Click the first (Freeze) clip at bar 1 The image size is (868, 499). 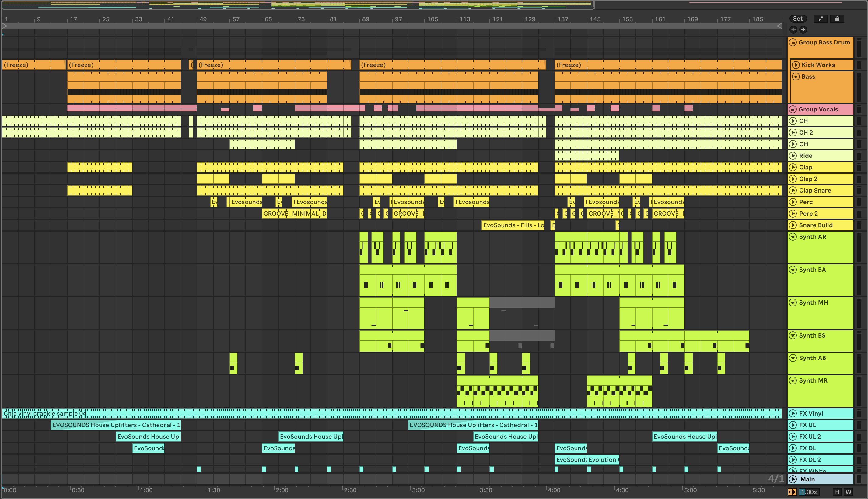[33, 65]
